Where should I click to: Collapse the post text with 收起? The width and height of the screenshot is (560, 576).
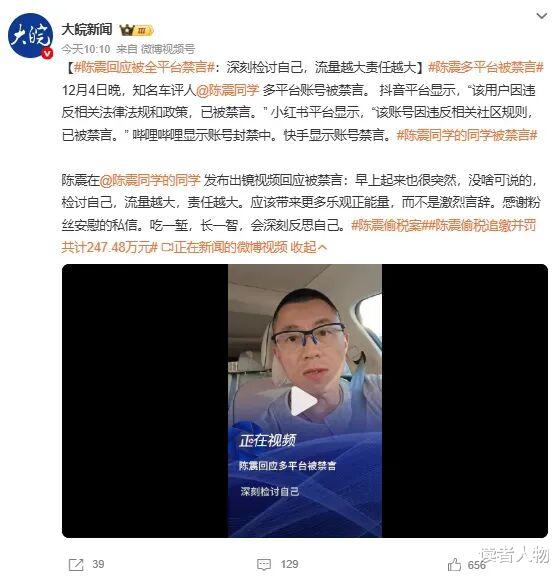click(x=309, y=248)
